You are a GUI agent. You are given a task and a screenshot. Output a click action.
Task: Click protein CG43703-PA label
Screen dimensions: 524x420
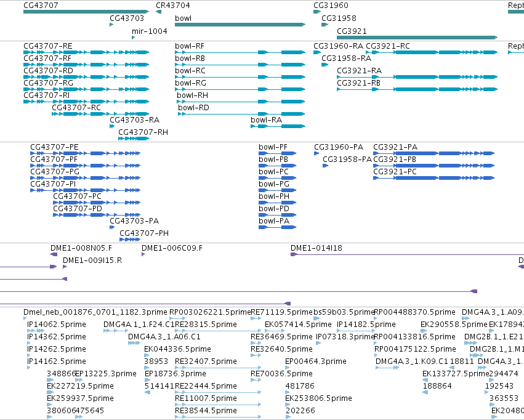coord(134,221)
